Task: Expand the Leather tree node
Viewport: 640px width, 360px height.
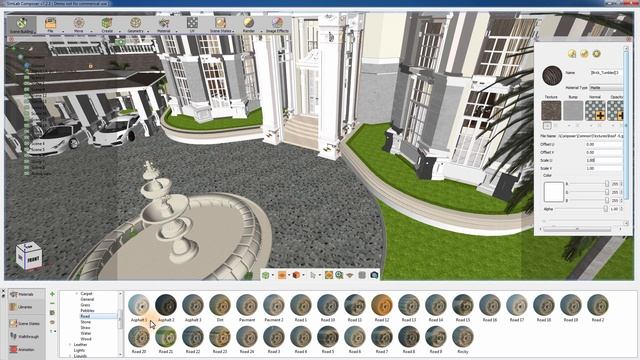Action: [x=70, y=345]
